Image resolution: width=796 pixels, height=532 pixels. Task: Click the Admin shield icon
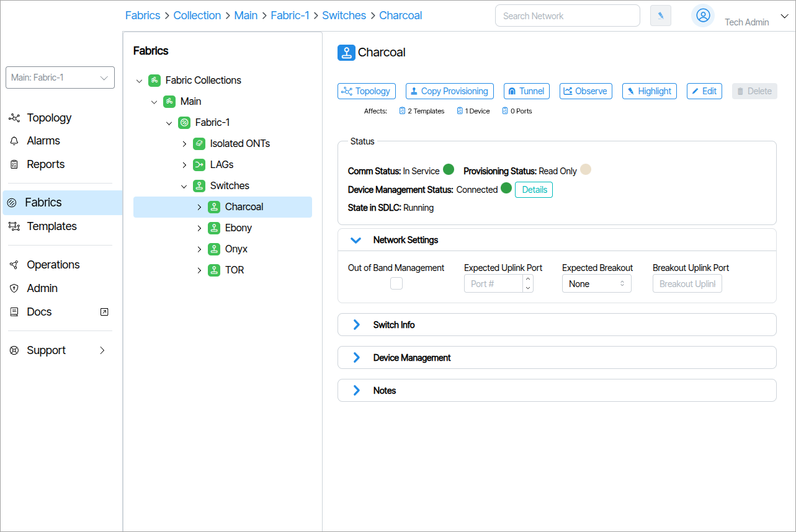[x=14, y=288]
